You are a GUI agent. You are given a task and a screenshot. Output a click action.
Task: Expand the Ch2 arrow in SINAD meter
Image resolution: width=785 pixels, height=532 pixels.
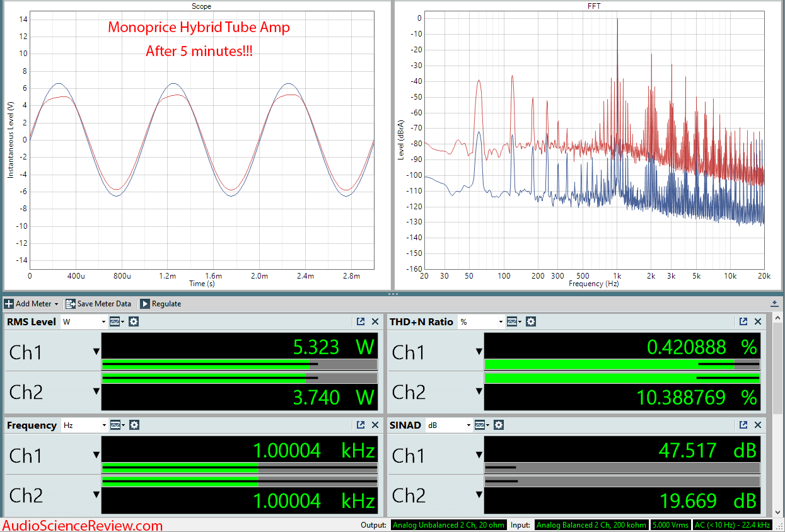[479, 495]
